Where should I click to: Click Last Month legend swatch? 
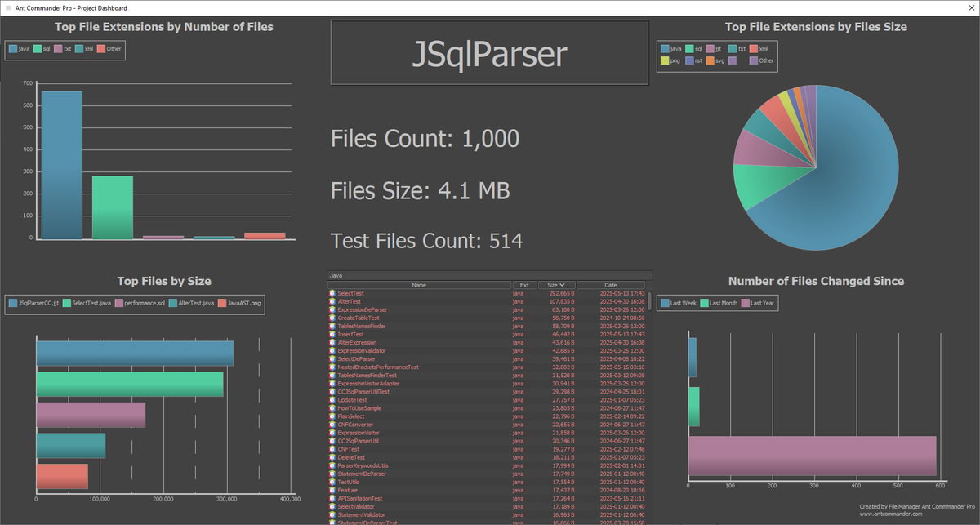pos(705,303)
